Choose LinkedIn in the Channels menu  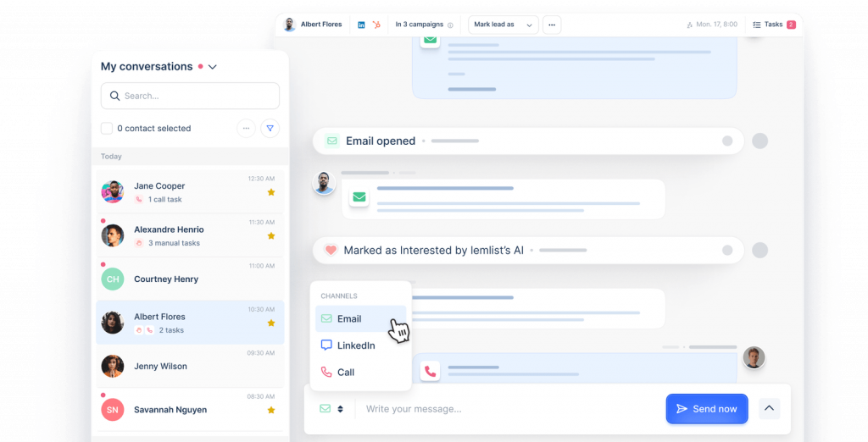(355, 345)
